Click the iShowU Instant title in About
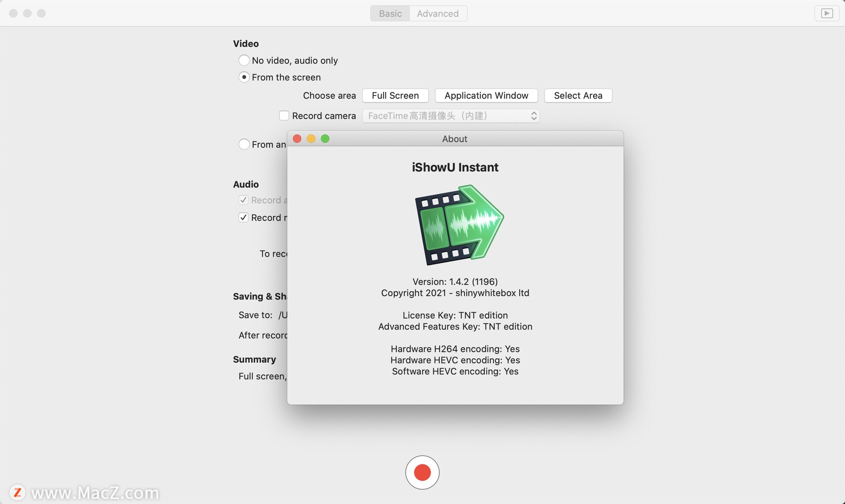The width and height of the screenshot is (845, 504). tap(455, 167)
